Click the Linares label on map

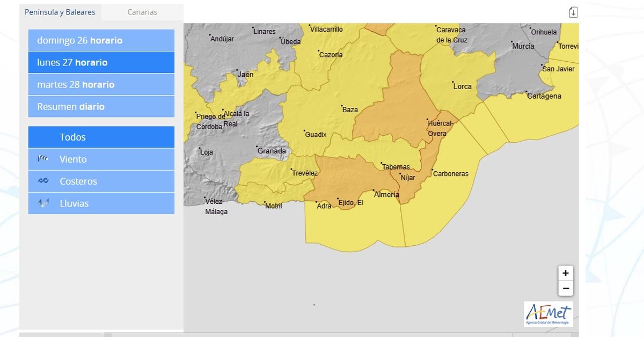pyautogui.click(x=265, y=32)
